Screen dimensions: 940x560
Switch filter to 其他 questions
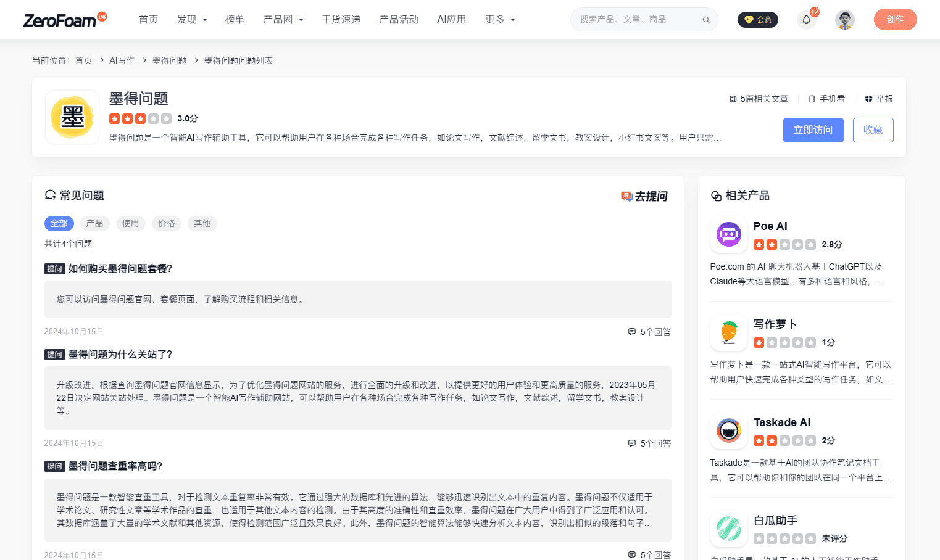pyautogui.click(x=202, y=223)
